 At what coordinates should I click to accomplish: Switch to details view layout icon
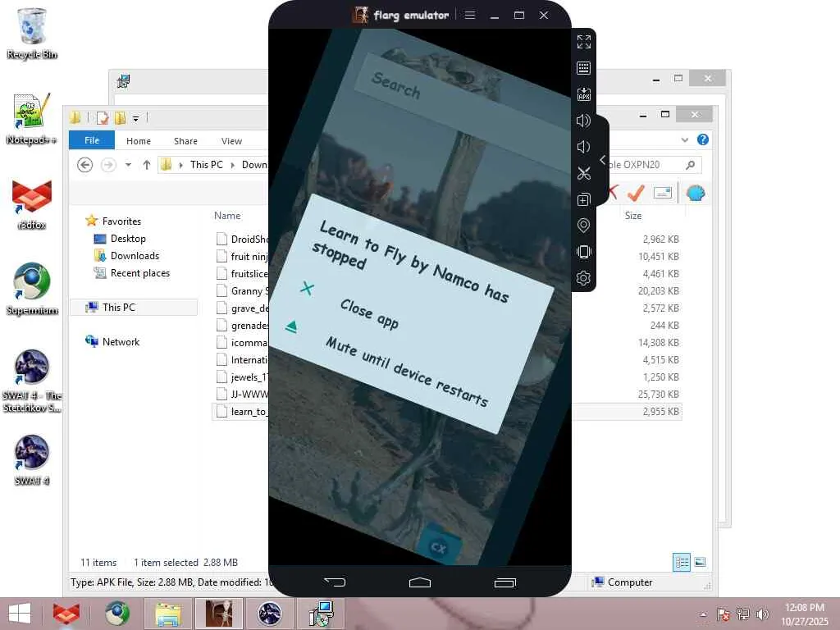click(x=682, y=562)
